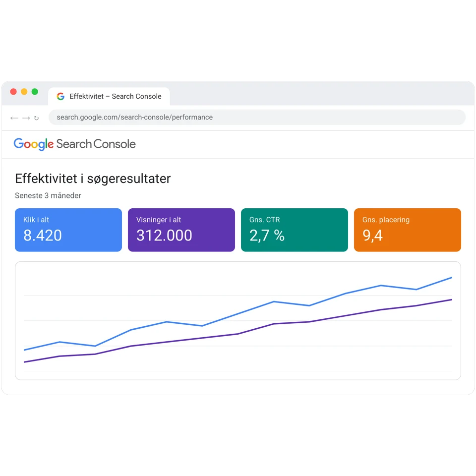This screenshot has height=476, width=476.
Task: Click the green maximize window button
Action: click(35, 92)
